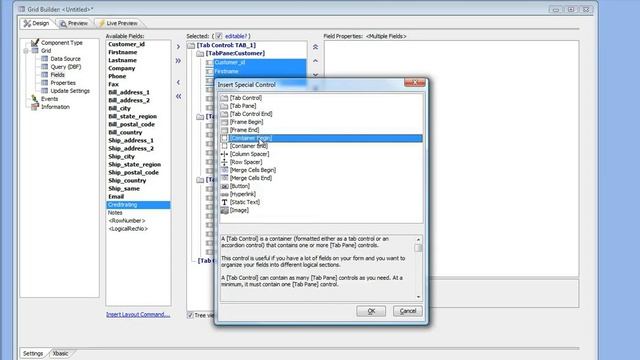Switch to the Design tab
The image size is (640, 360).
36,23
